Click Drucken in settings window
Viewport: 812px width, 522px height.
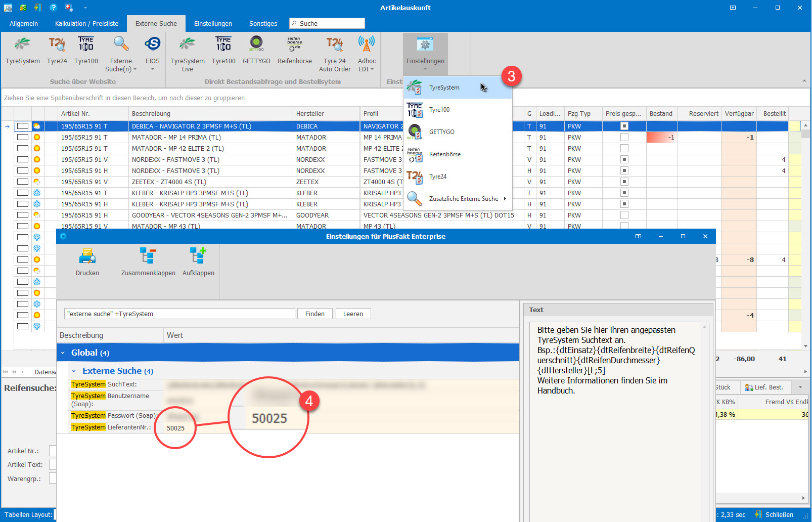tap(87, 262)
